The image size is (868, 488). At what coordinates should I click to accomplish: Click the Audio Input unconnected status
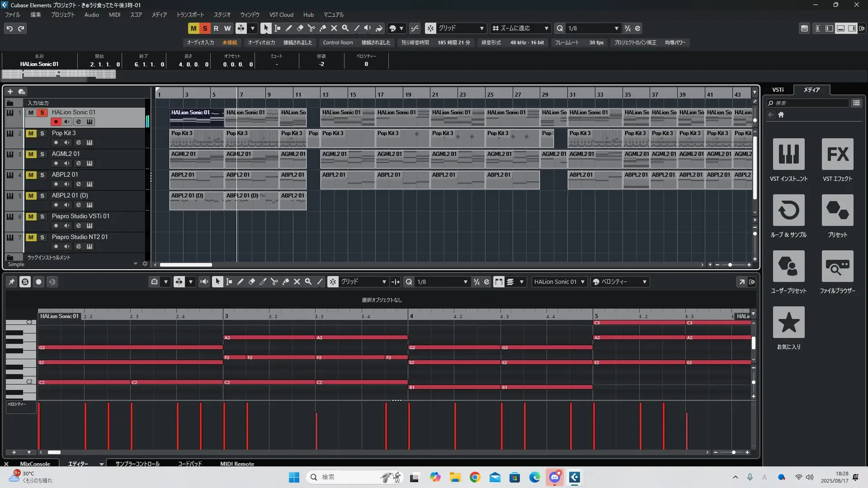click(229, 42)
